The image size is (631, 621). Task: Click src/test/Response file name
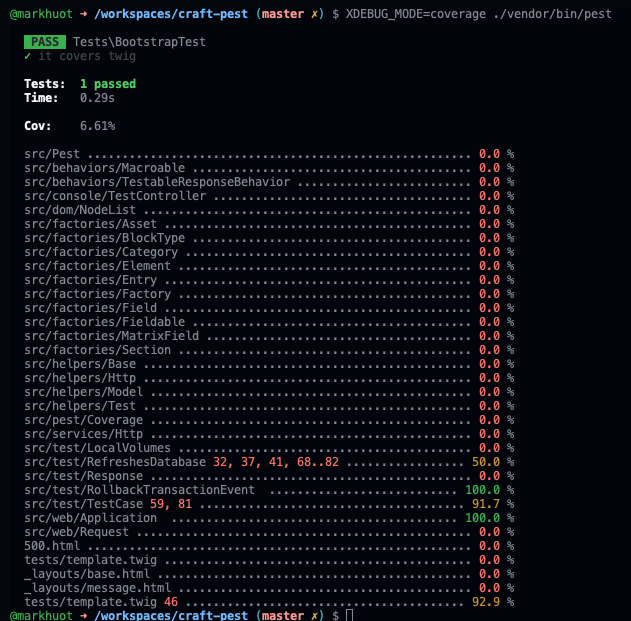pyautogui.click(x=84, y=476)
